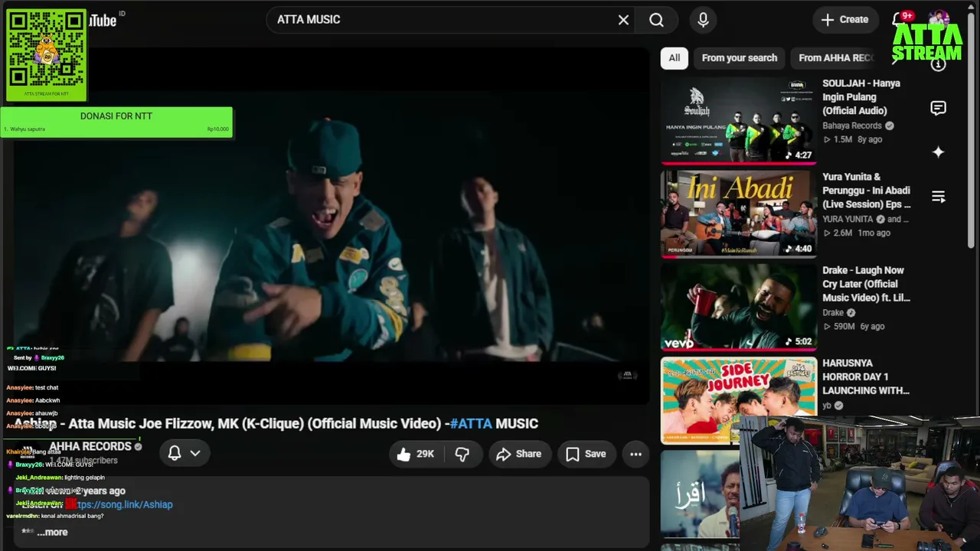Open the AHHA RECORDS channel

[x=90, y=446]
